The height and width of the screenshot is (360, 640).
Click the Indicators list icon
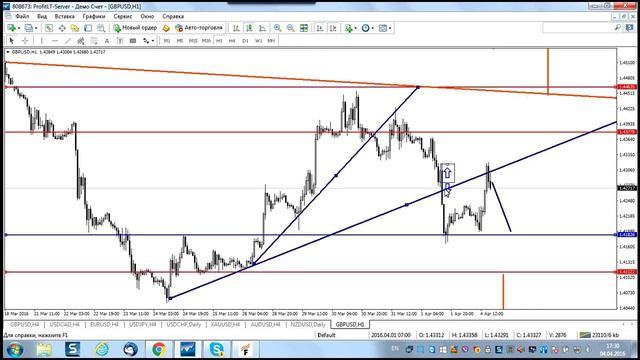[x=348, y=28]
